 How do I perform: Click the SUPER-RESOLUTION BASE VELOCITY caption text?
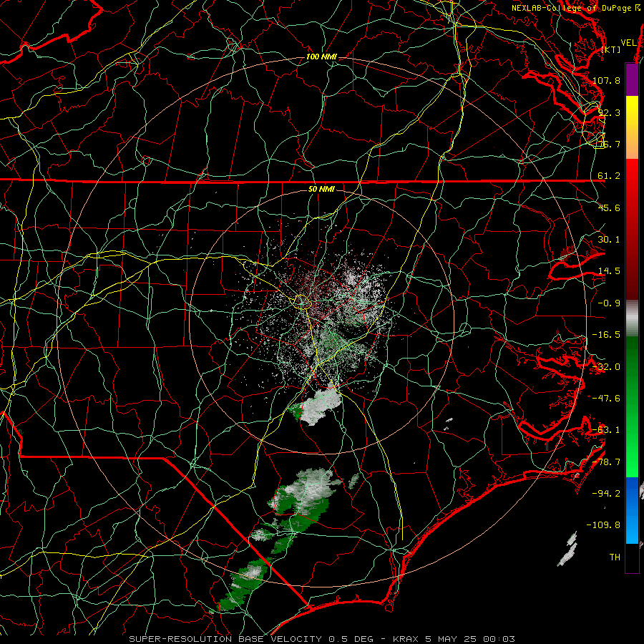click(x=225, y=639)
